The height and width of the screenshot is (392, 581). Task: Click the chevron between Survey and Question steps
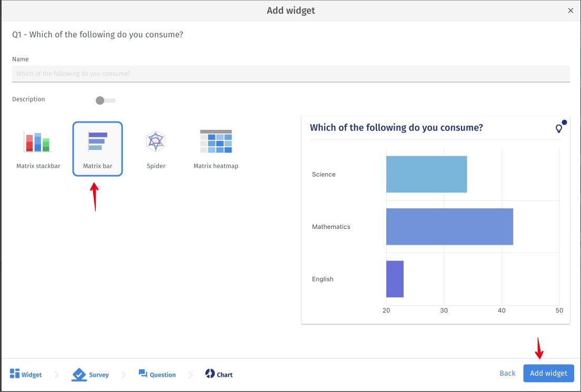tap(123, 374)
